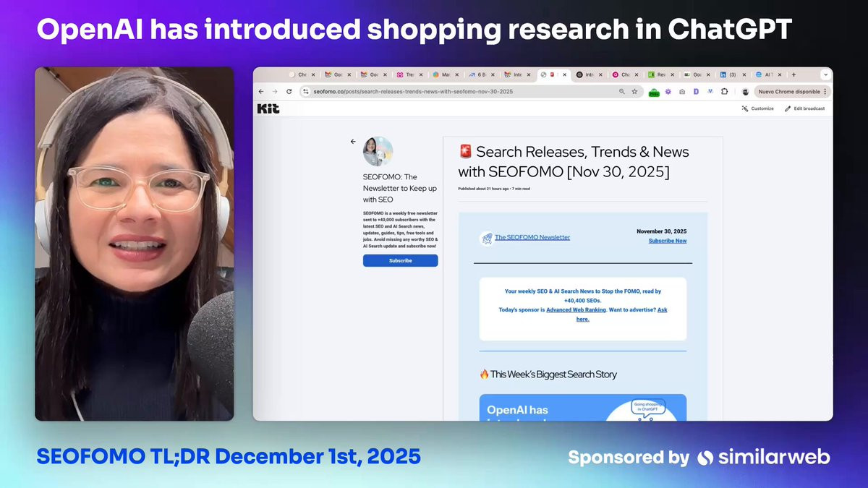This screenshot has width=868, height=488.
Task: Click the blue V extension icon
Action: 710,91
